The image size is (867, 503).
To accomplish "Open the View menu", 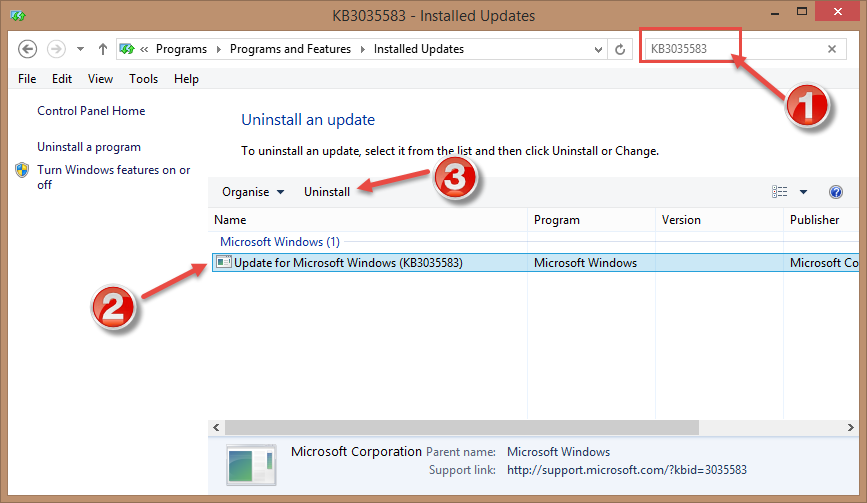I will (x=100, y=79).
